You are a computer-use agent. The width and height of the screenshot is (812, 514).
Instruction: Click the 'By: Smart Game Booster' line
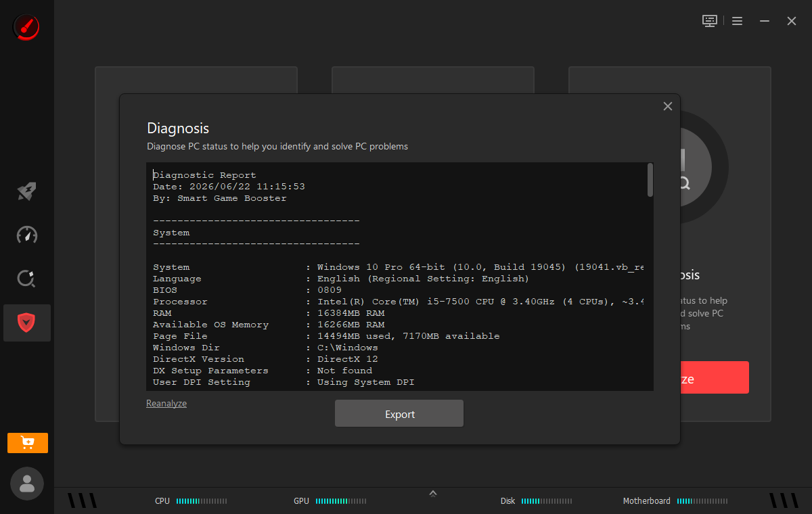(x=220, y=198)
